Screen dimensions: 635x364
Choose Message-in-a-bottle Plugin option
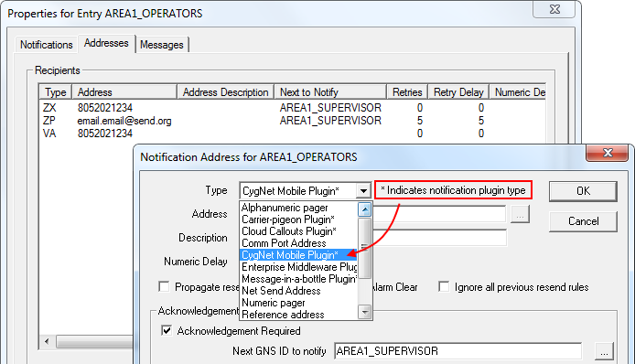pyautogui.click(x=299, y=279)
